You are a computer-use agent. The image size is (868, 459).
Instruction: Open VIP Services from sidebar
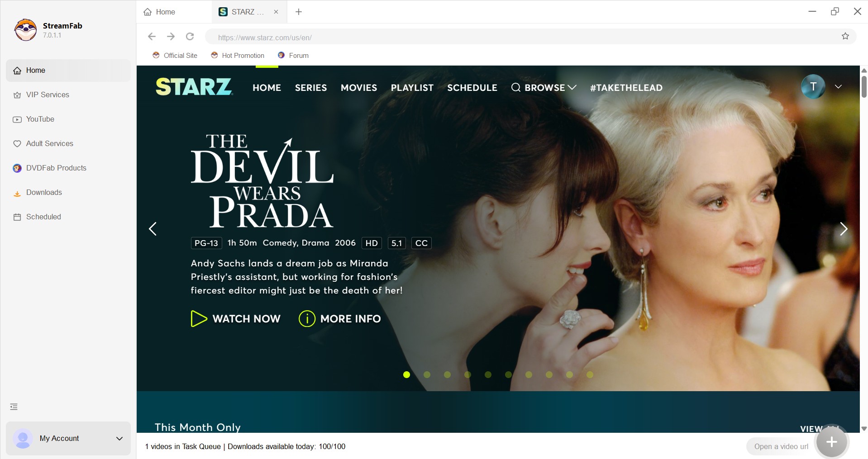click(47, 95)
